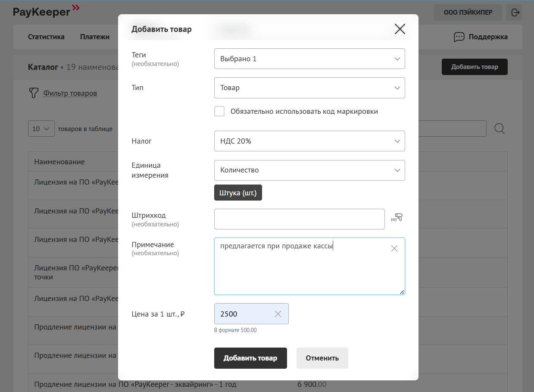Click the Отменить button
This screenshot has height=392, width=534.
click(x=322, y=358)
